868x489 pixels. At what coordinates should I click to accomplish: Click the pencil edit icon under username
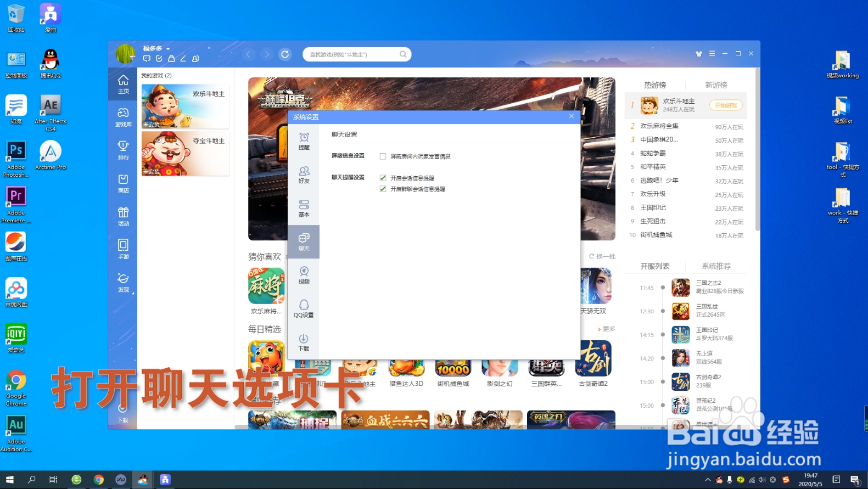point(183,59)
